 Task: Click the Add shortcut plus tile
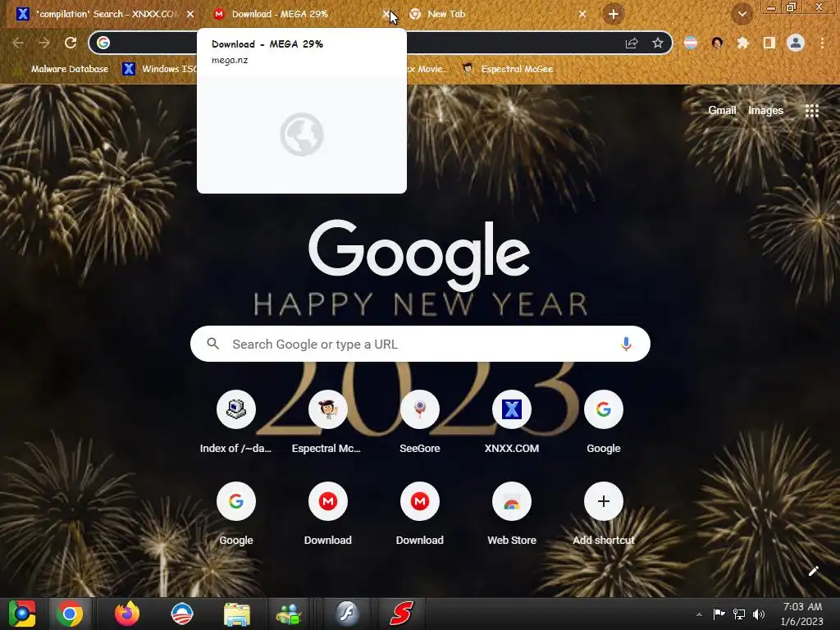(603, 514)
